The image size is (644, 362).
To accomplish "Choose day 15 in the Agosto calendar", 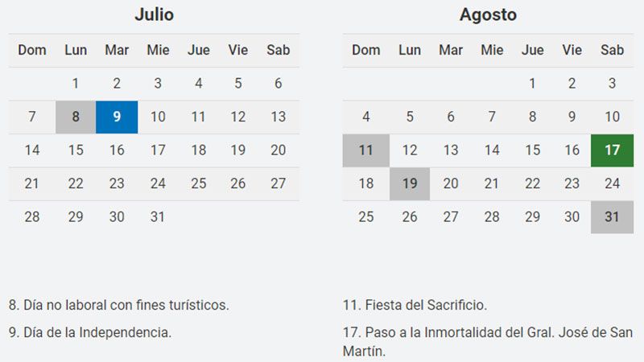I will click(532, 150).
